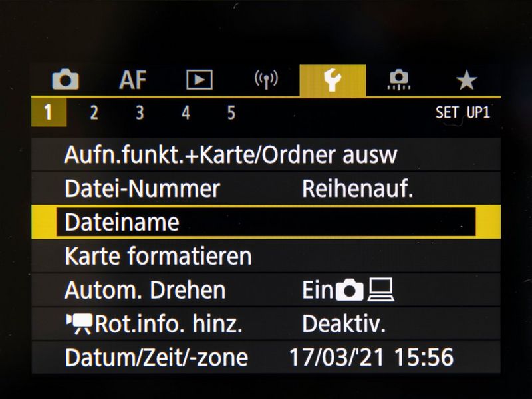The height and width of the screenshot is (399, 532).
Task: Toggle Rot.info. hinz. Deaktiv. setting
Action: pyautogui.click(x=266, y=324)
